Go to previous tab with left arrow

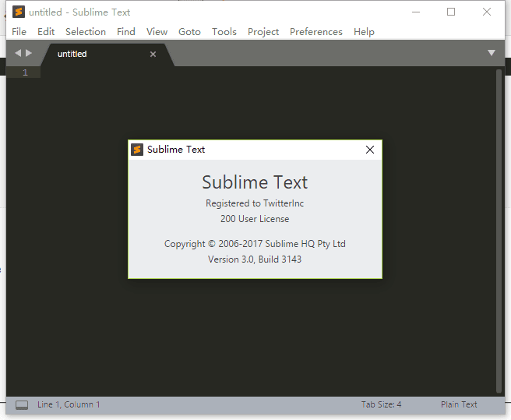(18, 53)
